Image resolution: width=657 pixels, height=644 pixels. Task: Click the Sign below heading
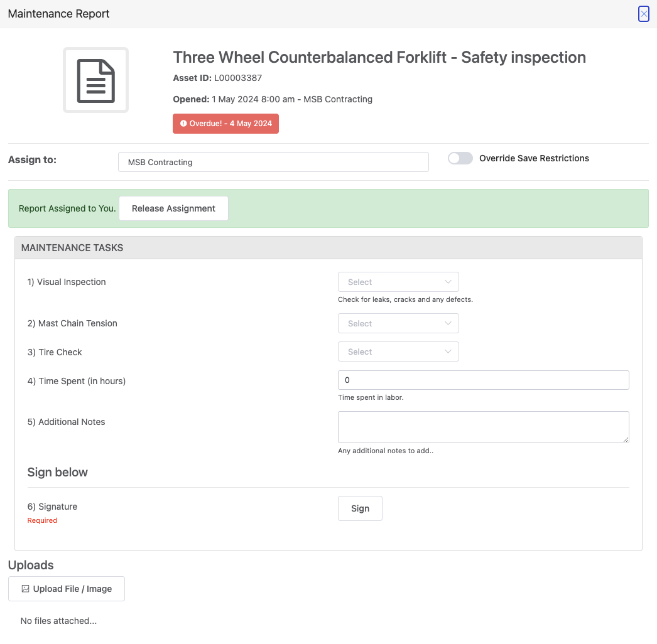click(x=57, y=472)
